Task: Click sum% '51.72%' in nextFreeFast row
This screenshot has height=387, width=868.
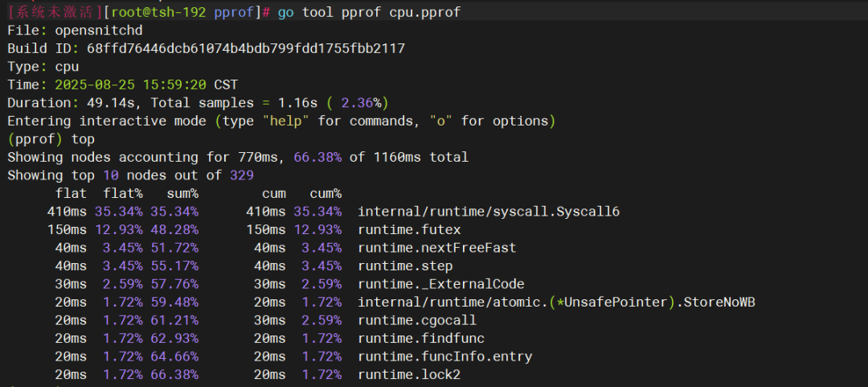Action: (174, 248)
